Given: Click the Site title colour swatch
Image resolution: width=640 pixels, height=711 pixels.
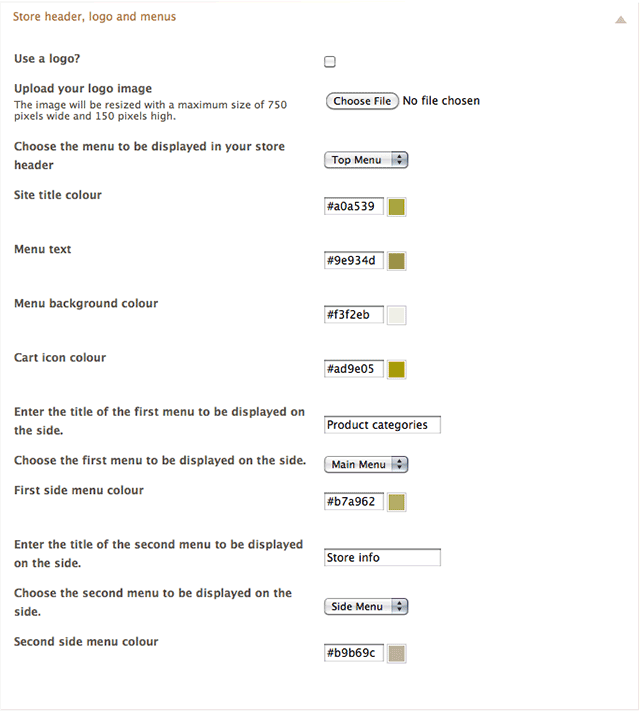Looking at the screenshot, I should (x=396, y=207).
